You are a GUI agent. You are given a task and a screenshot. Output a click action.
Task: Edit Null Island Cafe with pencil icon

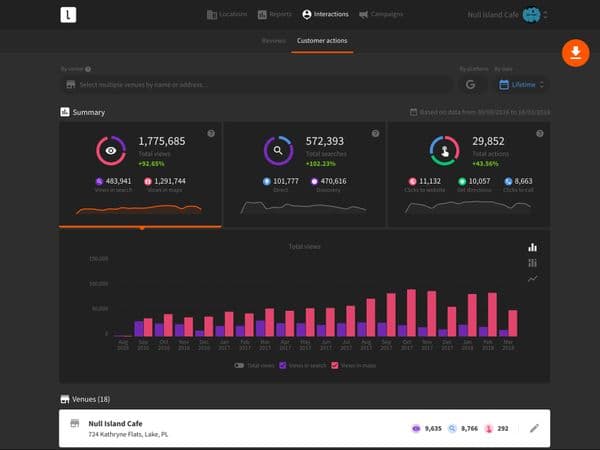(x=534, y=428)
